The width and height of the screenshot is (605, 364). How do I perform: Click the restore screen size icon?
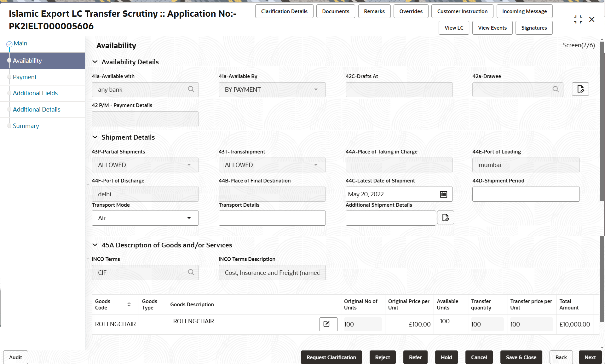(578, 19)
